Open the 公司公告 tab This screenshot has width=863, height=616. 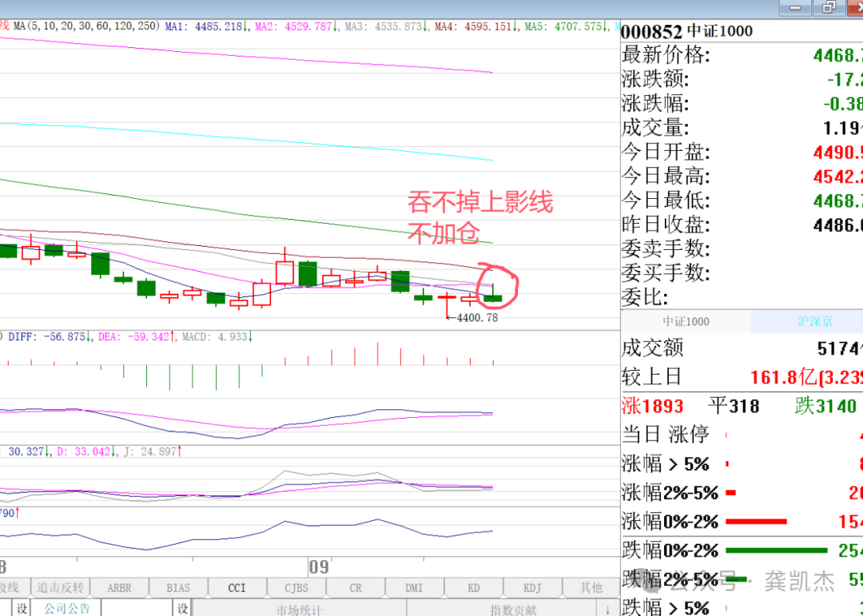[x=66, y=608]
